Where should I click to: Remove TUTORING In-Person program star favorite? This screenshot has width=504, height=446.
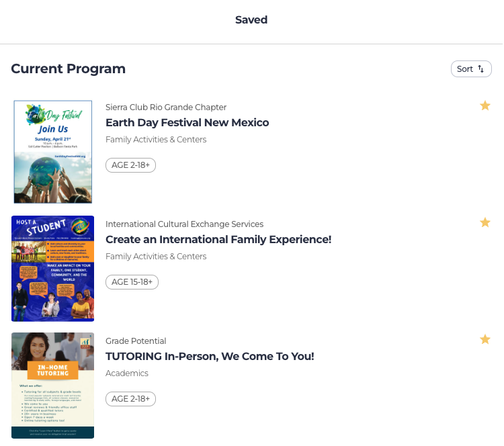click(485, 339)
